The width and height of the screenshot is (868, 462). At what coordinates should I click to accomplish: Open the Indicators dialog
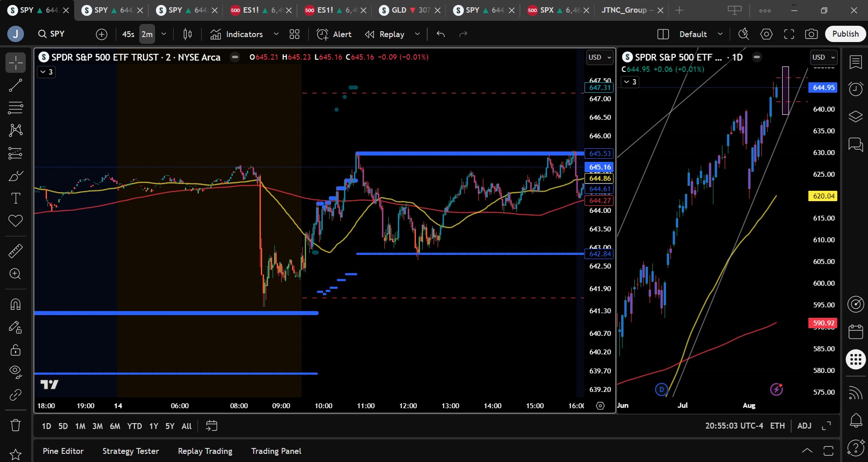pos(236,34)
